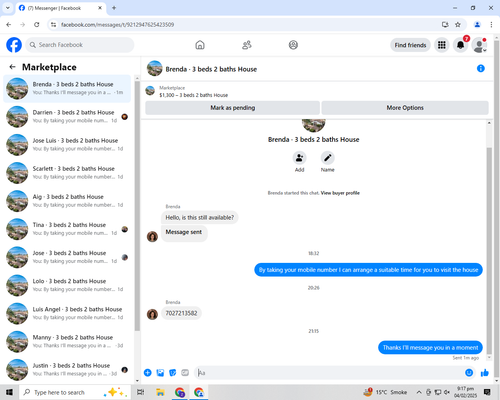Screen dimensions: 500x400
Task: Send a thumbs-up like
Action: (x=485, y=373)
